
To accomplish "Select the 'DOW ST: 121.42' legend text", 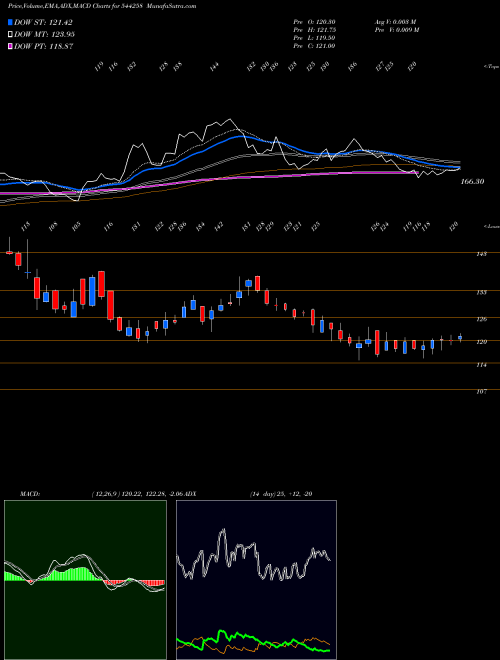I will [x=44, y=23].
